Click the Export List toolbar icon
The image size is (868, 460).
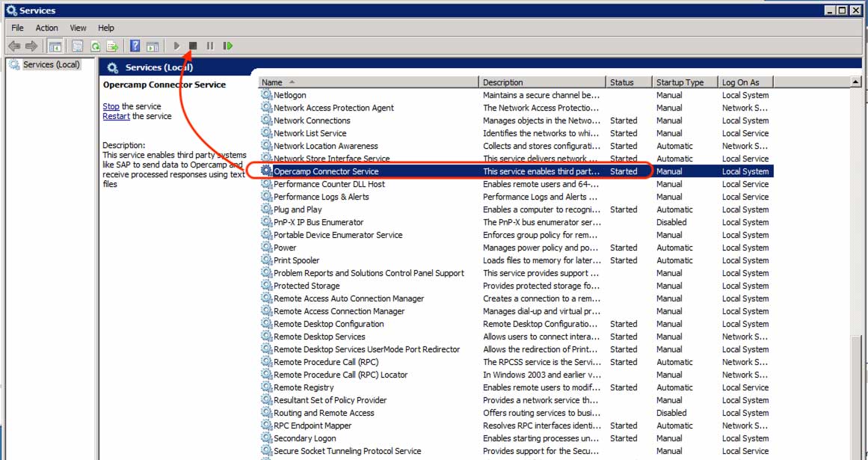112,46
